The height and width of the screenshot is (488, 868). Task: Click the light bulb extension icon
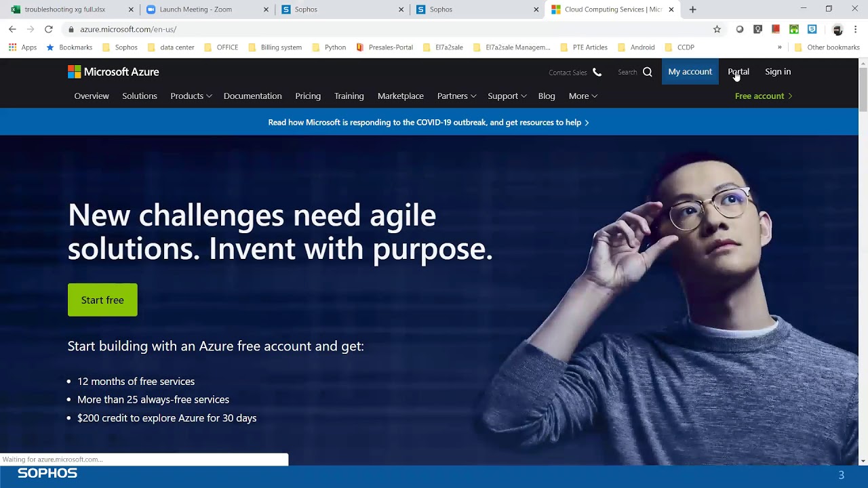tap(758, 29)
